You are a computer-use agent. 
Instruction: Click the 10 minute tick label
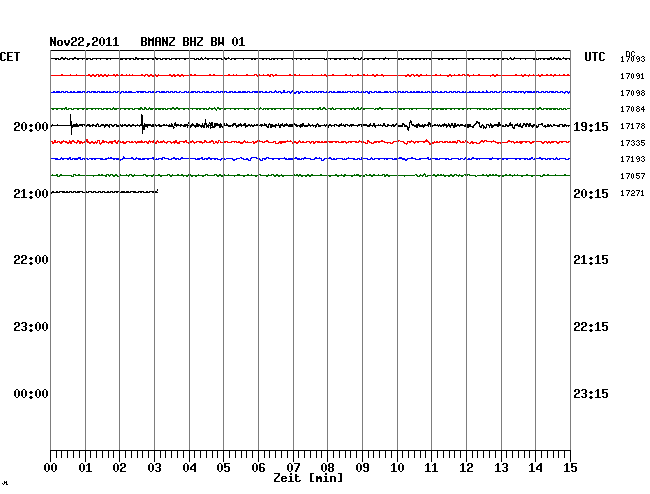[397, 468]
